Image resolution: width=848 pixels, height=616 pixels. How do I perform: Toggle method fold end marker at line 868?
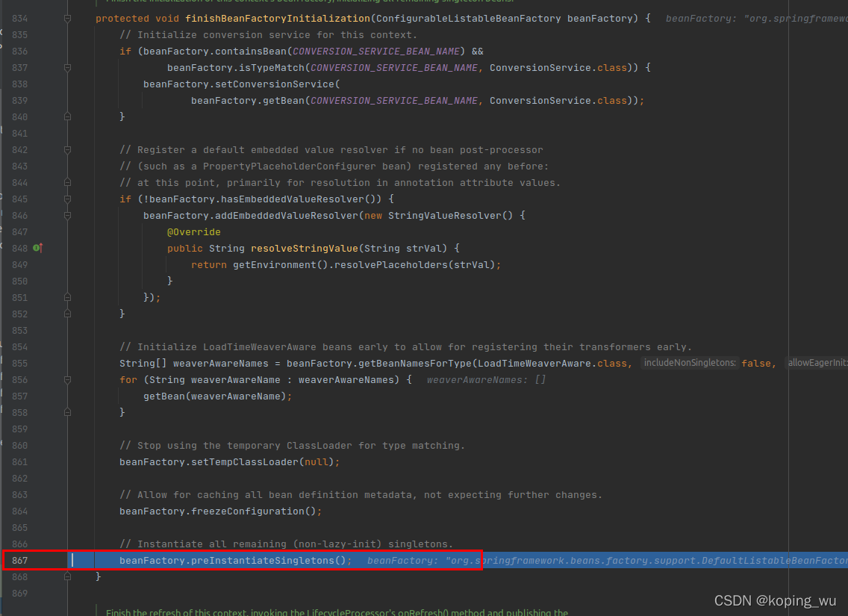(x=68, y=577)
